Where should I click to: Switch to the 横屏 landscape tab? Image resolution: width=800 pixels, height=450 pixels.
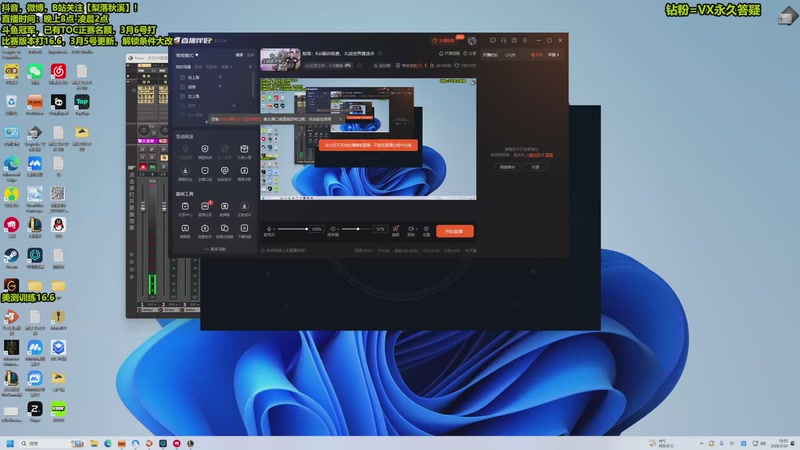point(239,55)
